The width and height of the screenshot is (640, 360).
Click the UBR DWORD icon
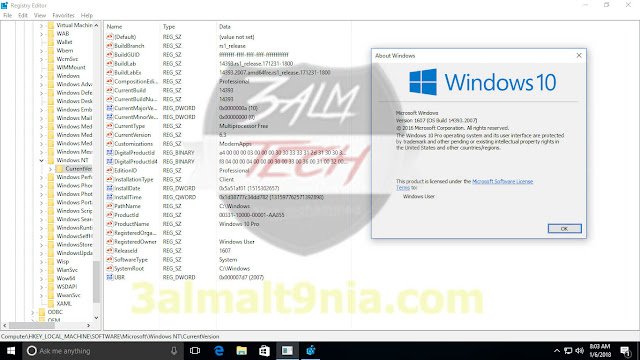pos(109,277)
